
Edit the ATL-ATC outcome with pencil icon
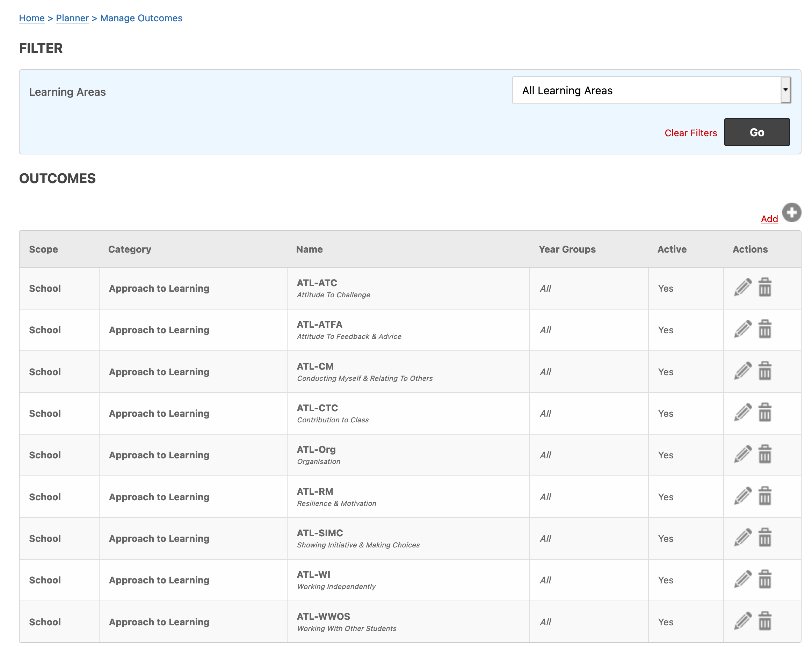point(742,288)
